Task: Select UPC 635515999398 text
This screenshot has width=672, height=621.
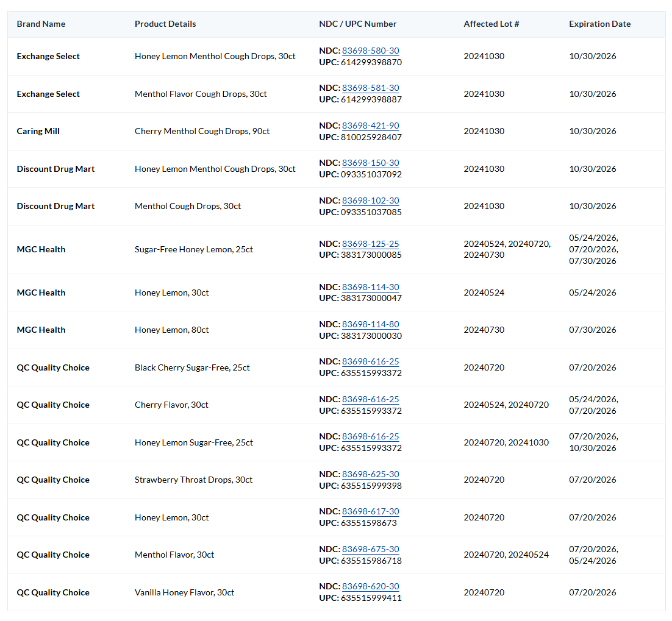Action: (x=360, y=486)
